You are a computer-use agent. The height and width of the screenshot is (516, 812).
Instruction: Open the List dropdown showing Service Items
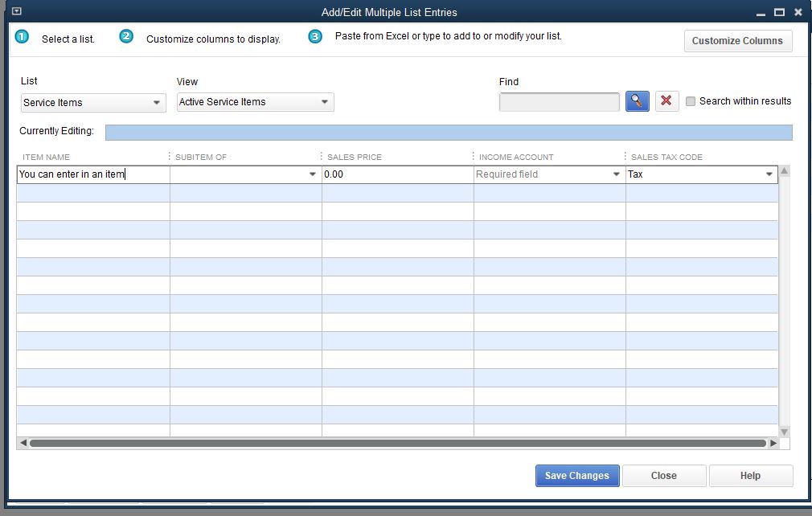pos(157,102)
